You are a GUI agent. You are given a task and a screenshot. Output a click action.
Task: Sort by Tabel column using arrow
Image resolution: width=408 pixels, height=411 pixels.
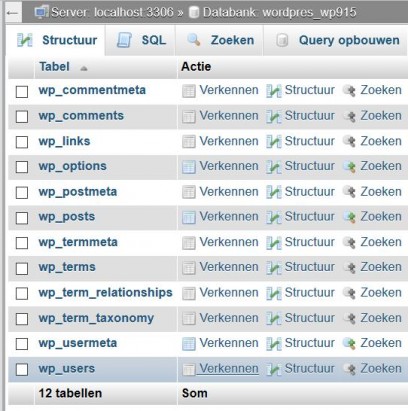(x=84, y=68)
